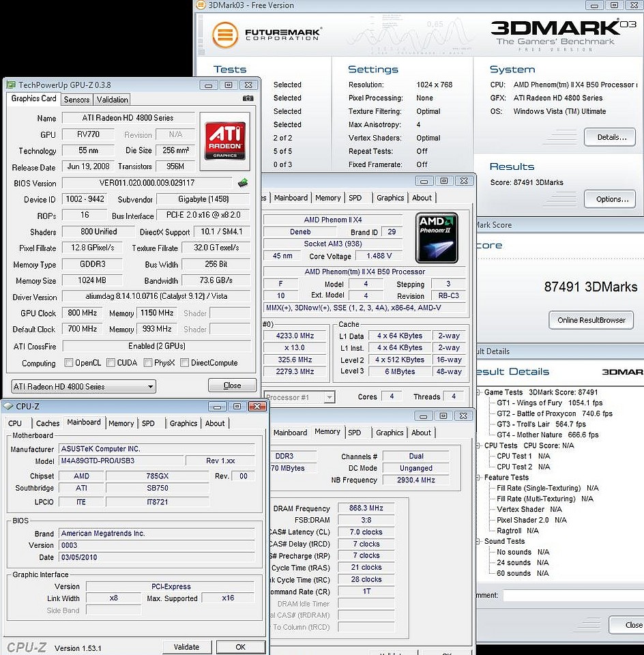The width and height of the screenshot is (644, 655).
Task: Collapse the Game Tests tree node
Action: click(x=478, y=392)
